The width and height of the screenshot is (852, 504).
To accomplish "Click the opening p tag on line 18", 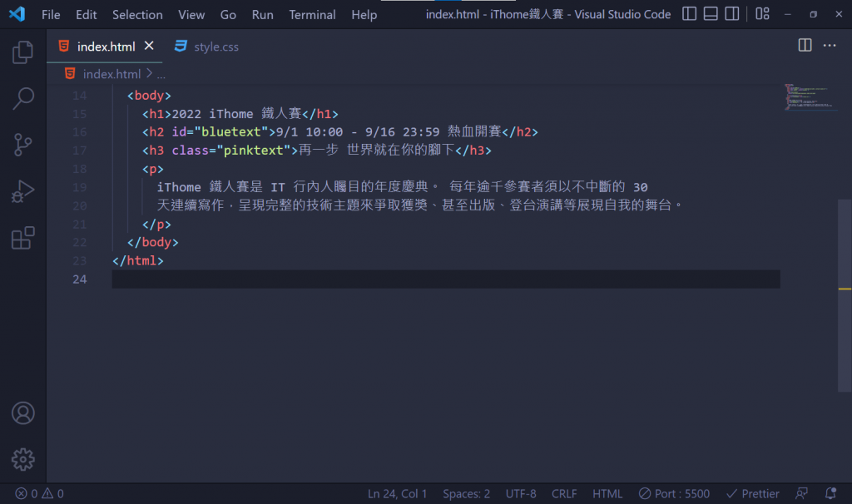I will click(153, 169).
